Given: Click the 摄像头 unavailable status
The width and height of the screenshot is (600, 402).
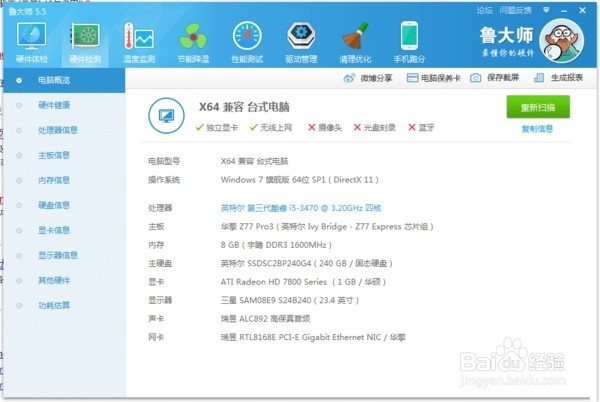Looking at the screenshot, I should tap(325, 127).
